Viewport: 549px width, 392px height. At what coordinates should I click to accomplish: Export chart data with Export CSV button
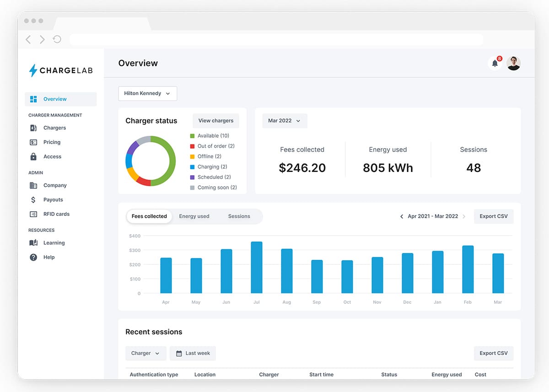coord(493,216)
